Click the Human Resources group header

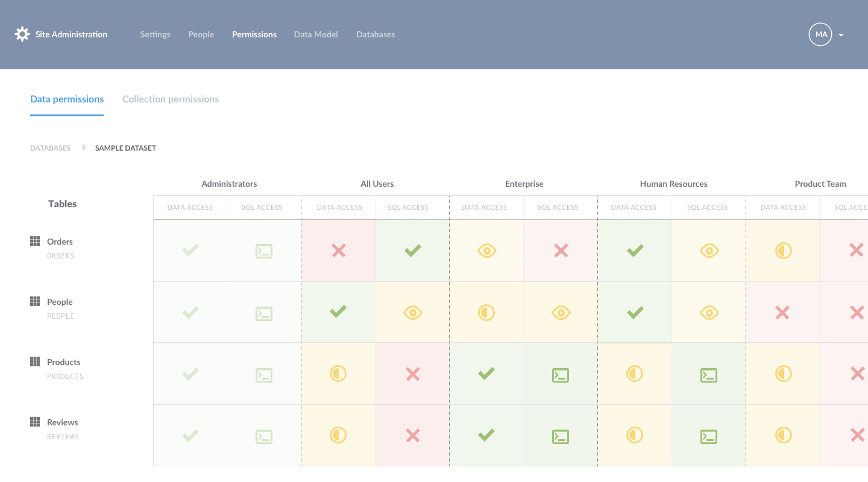pos(673,184)
